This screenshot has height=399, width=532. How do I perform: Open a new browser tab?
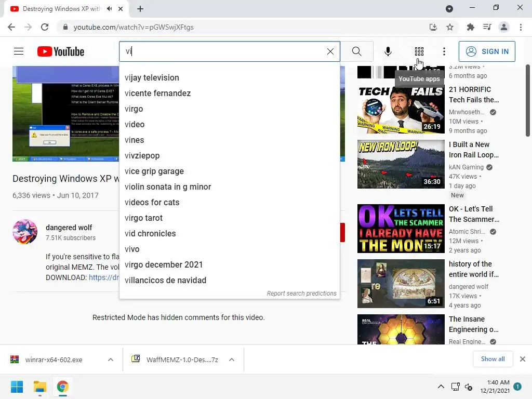click(x=140, y=9)
